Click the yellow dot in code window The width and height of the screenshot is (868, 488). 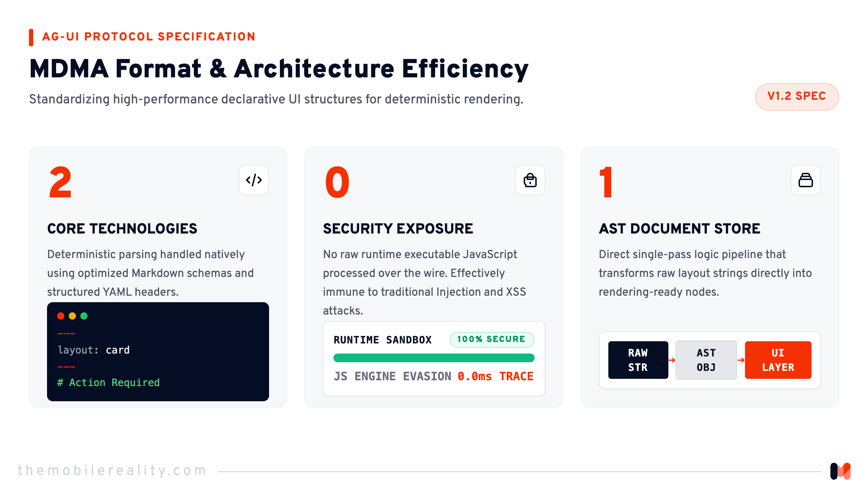click(x=72, y=316)
